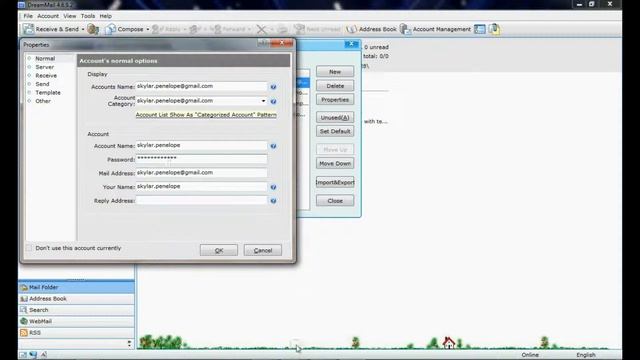
Task: Enable Don't use this account currently
Action: click(29, 248)
